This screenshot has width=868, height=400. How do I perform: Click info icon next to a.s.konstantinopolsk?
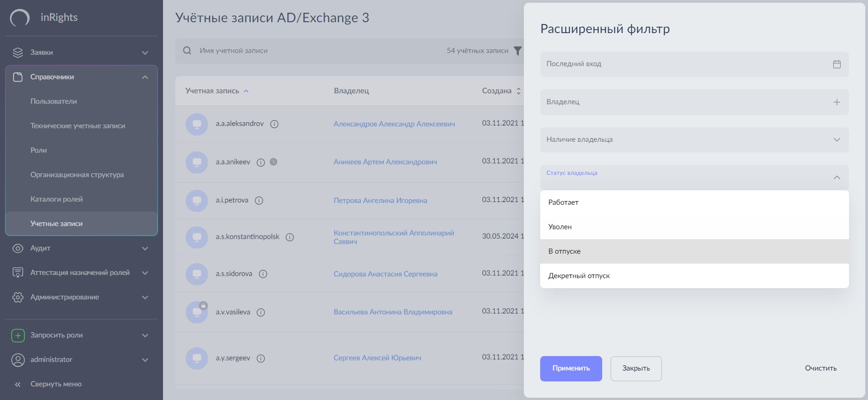coord(290,237)
